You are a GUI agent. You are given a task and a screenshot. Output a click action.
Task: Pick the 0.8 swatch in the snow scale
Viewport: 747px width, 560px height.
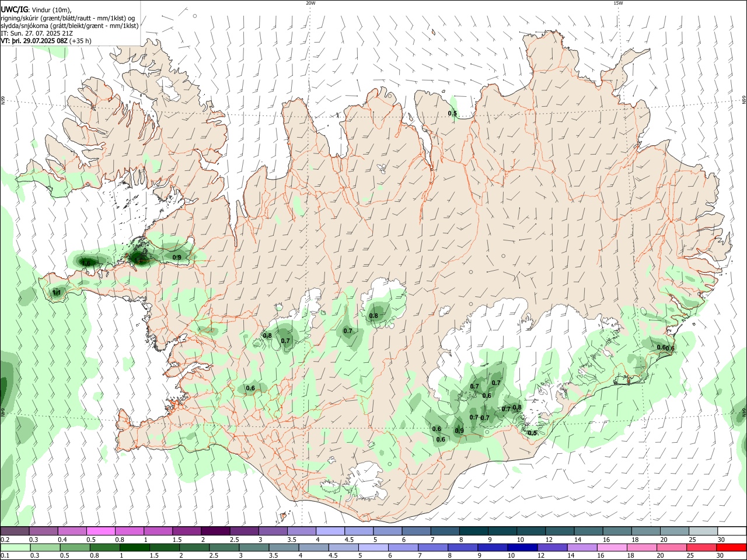pos(130,531)
